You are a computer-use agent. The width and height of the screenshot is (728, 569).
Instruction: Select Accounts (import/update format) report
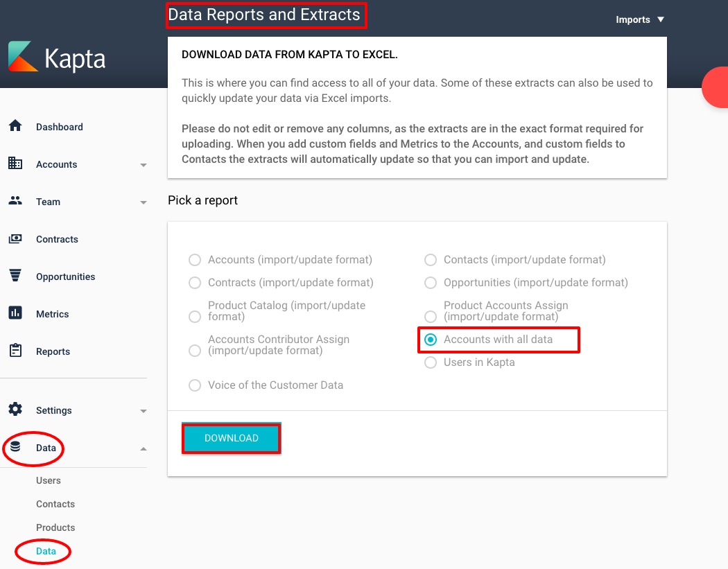(195, 260)
